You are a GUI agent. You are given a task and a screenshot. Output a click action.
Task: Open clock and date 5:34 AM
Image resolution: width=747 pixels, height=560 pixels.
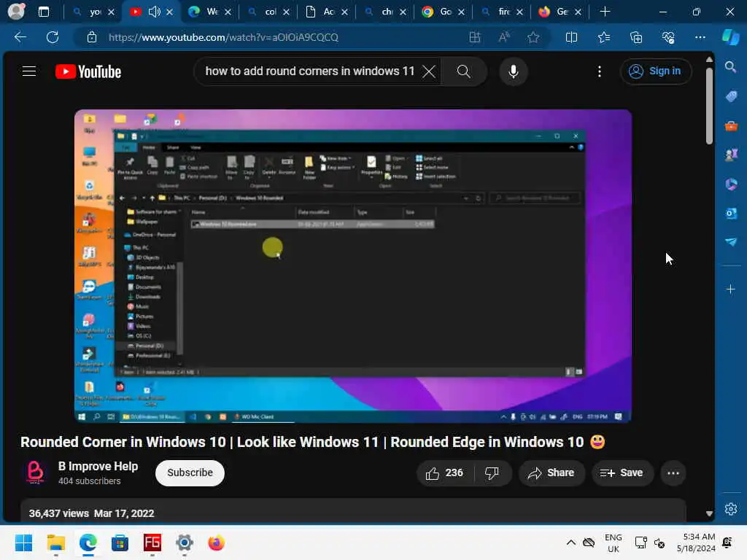(696, 542)
